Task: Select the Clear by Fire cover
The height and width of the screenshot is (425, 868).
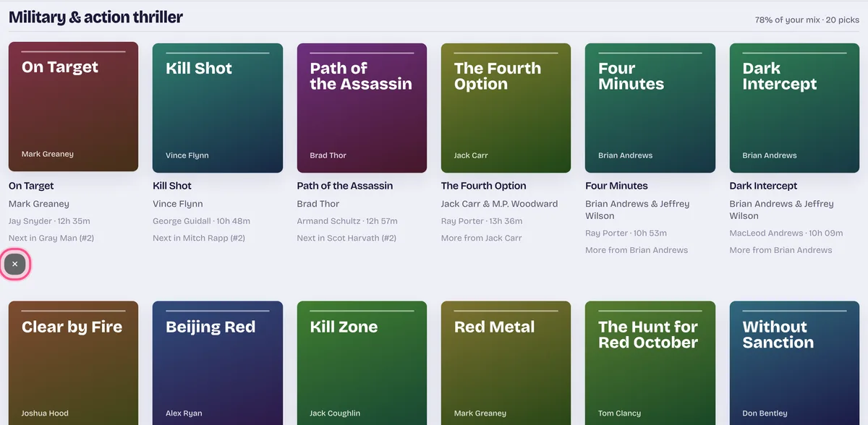Action: [x=73, y=363]
